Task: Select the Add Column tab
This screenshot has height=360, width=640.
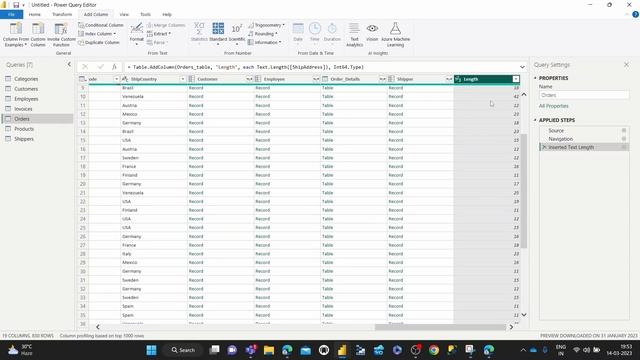Action: (x=96, y=14)
